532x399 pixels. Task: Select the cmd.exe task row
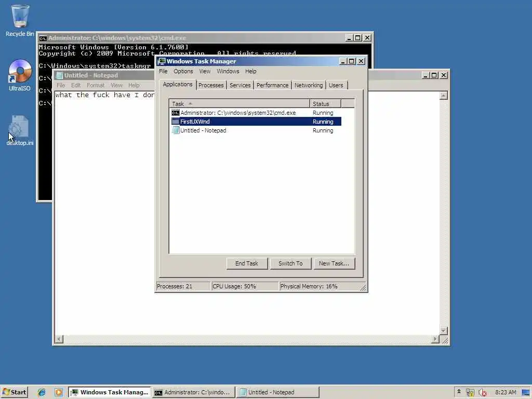[x=256, y=113]
